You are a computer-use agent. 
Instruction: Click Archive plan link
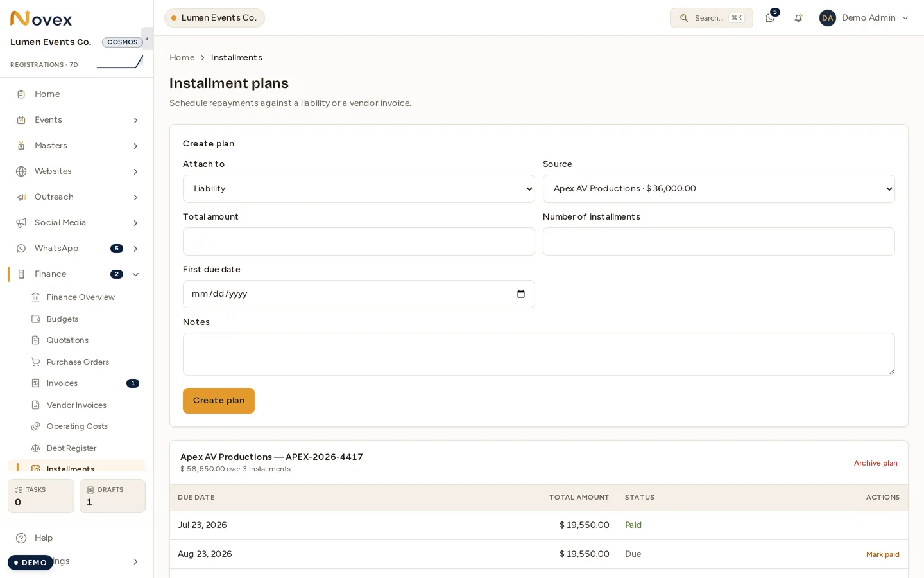tap(875, 463)
